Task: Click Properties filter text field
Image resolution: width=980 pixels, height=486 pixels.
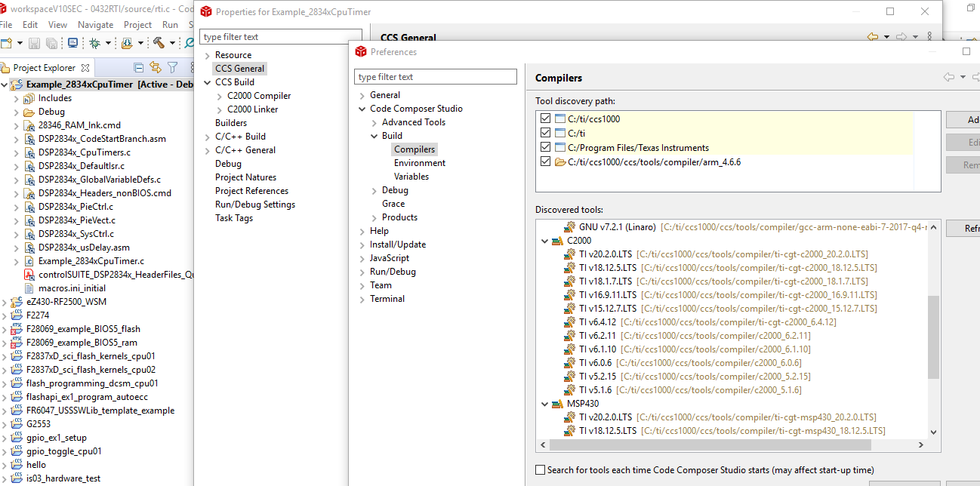Action: [x=281, y=37]
